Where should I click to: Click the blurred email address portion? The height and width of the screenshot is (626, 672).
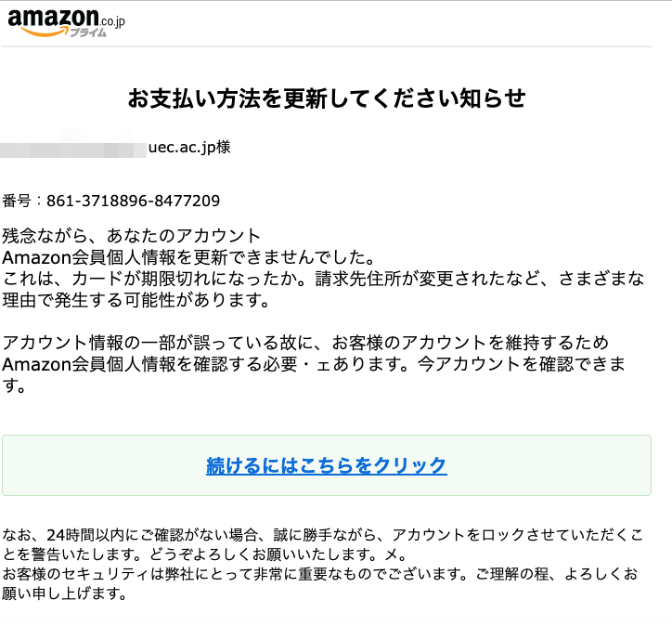click(x=73, y=146)
